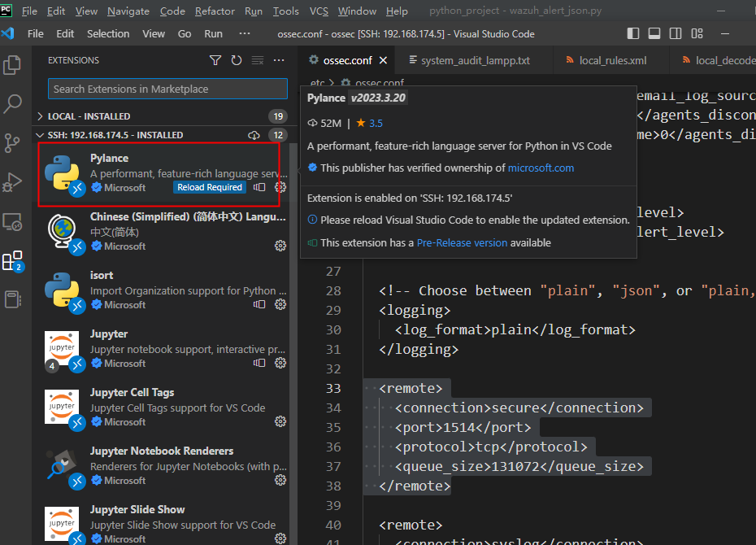756x545 pixels.
Task: Open PyCharm Refactor menu
Action: [x=215, y=11]
